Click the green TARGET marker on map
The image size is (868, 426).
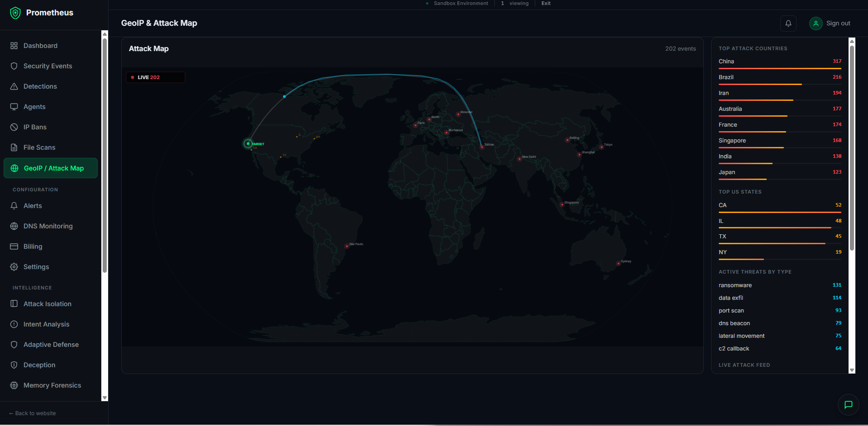coord(248,144)
